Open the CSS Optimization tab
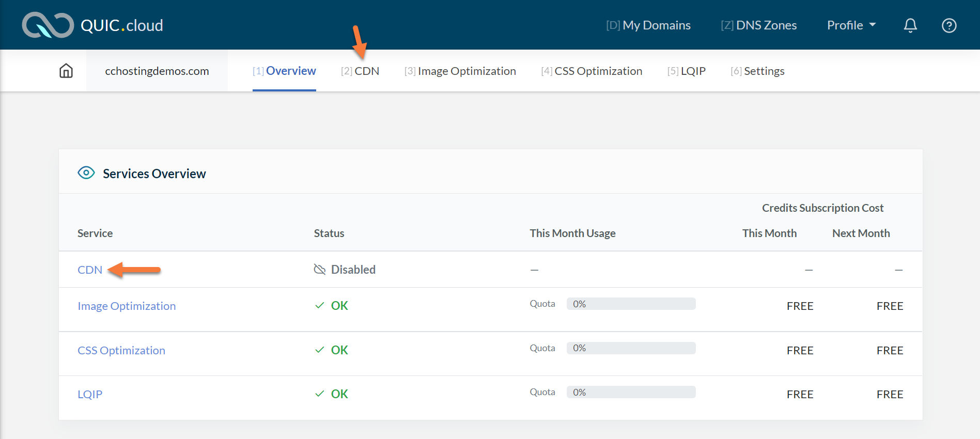The image size is (980, 439). click(592, 71)
